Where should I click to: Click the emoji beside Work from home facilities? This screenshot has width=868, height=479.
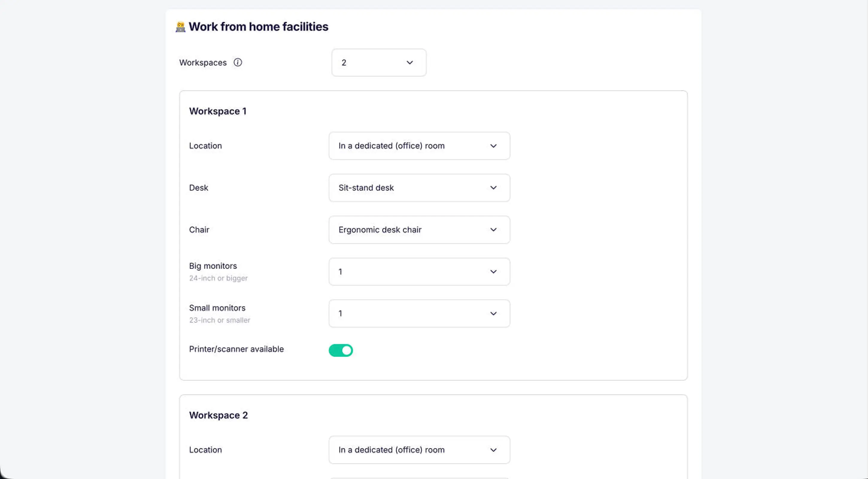coord(180,27)
